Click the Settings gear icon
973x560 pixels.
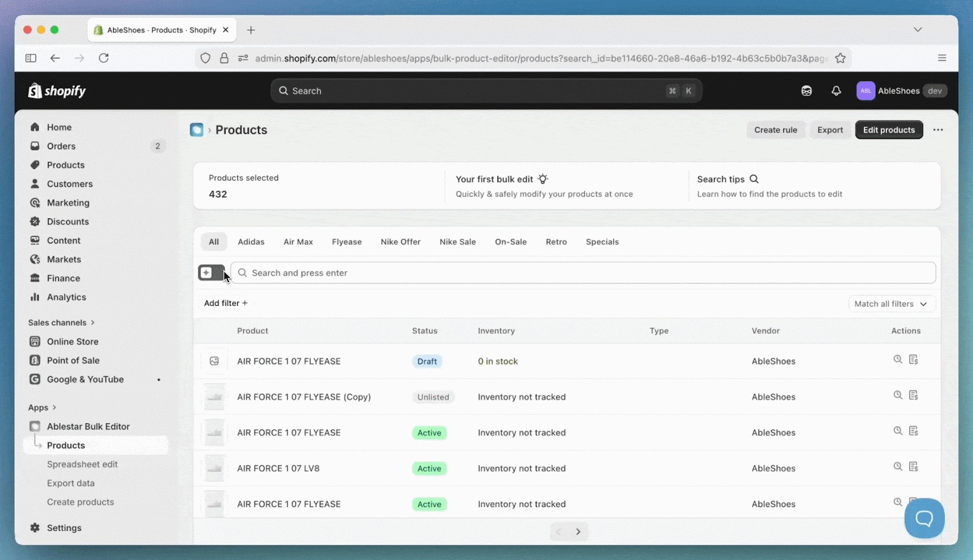pos(35,528)
